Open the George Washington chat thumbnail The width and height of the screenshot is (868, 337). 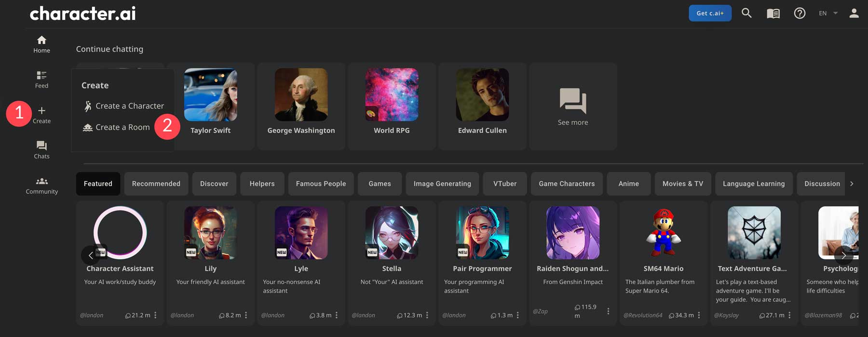[301, 95]
